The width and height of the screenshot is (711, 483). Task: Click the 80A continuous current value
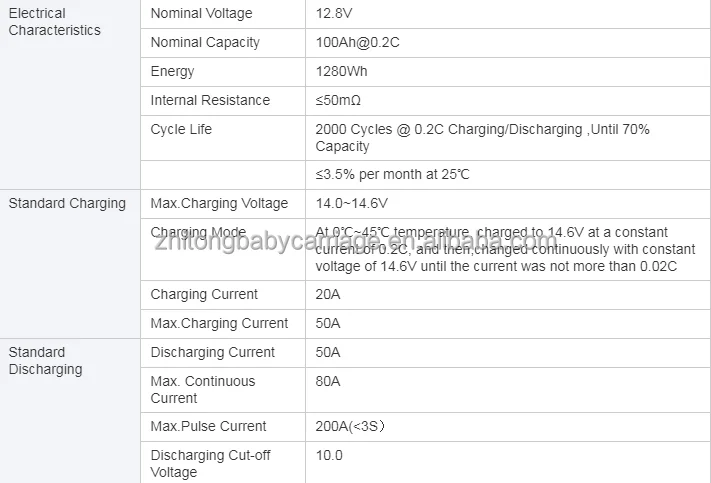(x=328, y=382)
